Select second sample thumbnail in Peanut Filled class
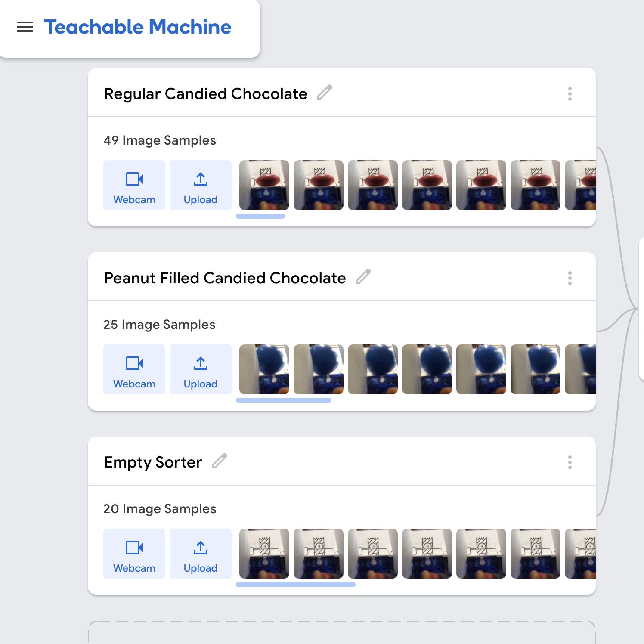The height and width of the screenshot is (644, 644). (x=319, y=369)
